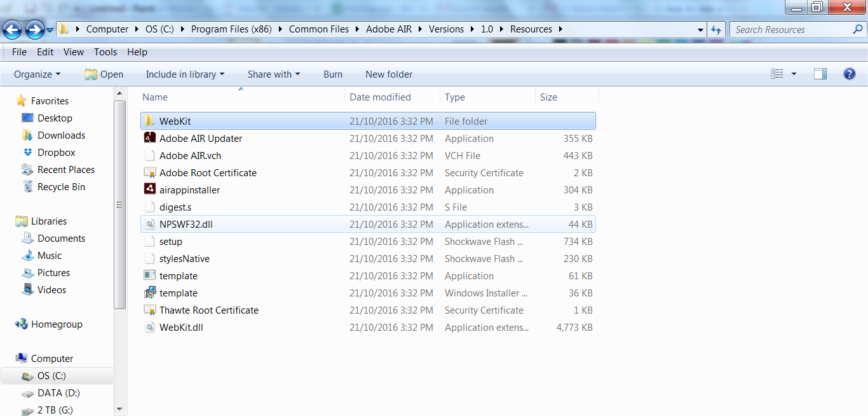The height and width of the screenshot is (416, 868).
Task: Open Homegroup in navigation pane
Action: 57,324
